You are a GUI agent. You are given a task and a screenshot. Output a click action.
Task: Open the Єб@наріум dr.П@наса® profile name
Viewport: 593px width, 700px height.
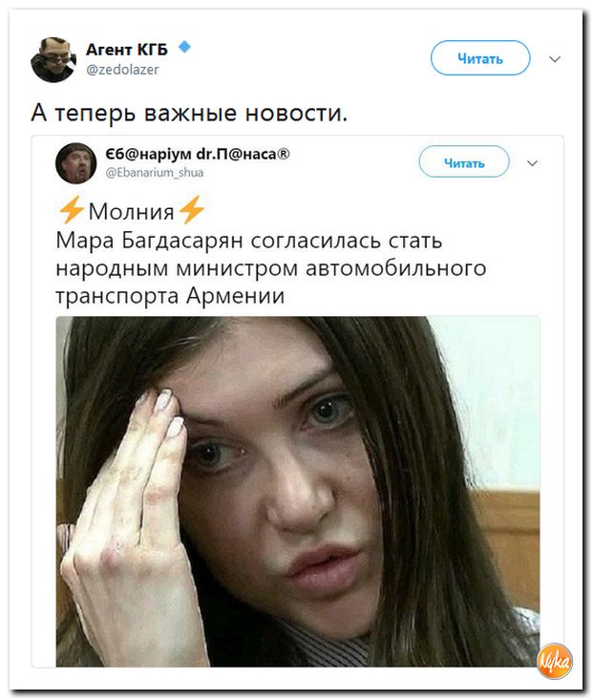(x=198, y=154)
